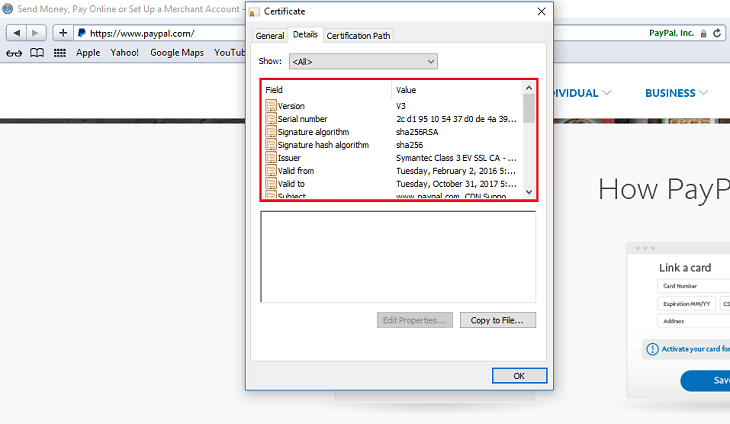This screenshot has height=424, width=730.
Task: Select the Symantec Class 3 EV SSL CA value
Action: coord(456,158)
